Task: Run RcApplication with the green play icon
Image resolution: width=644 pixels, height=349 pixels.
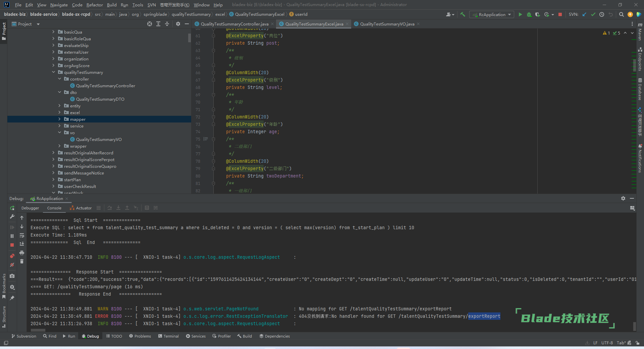Action: click(x=520, y=14)
